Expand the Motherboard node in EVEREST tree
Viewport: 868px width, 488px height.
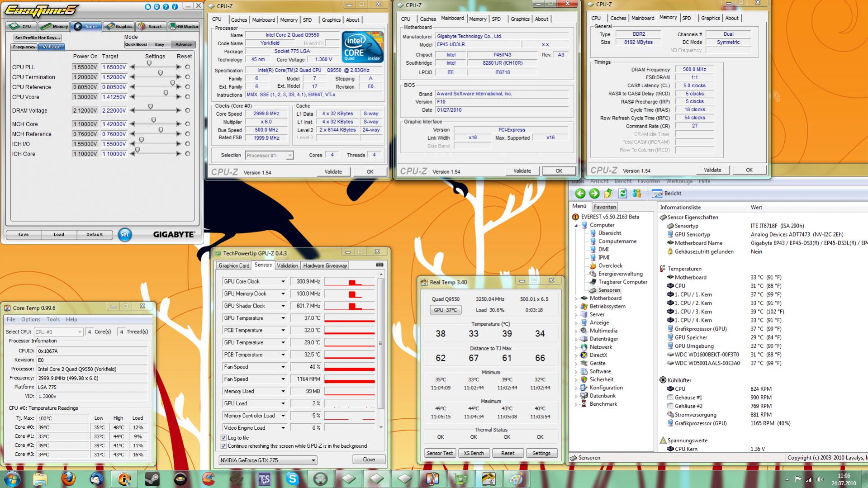point(576,298)
